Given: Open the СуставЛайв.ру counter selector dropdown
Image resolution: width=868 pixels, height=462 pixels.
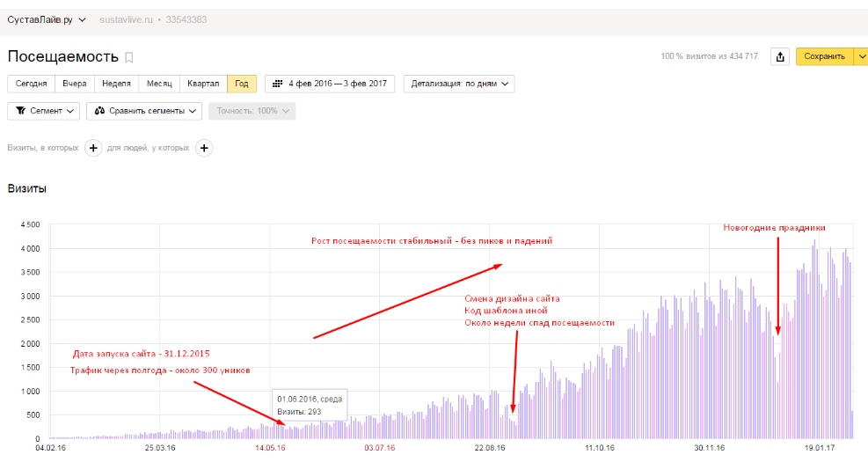Looking at the screenshot, I should coord(47,19).
